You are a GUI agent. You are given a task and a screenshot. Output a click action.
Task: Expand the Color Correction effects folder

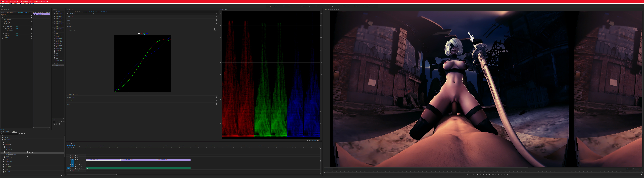pos(2,161)
